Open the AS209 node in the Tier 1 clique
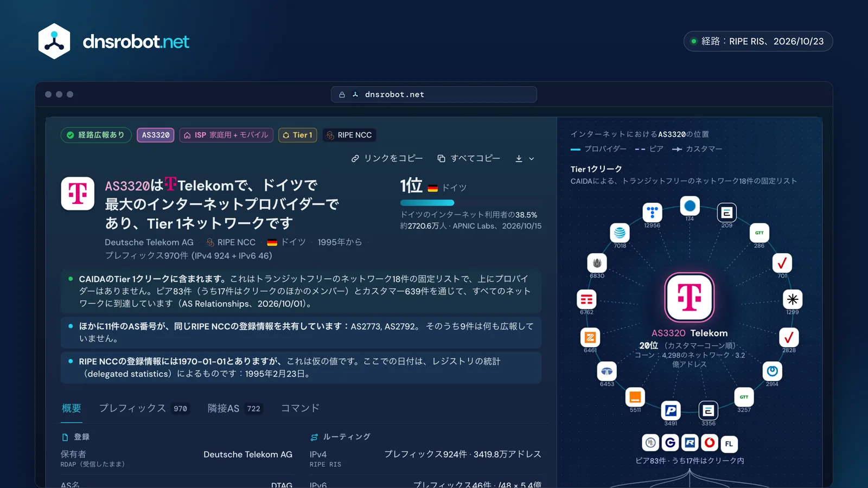 726,213
